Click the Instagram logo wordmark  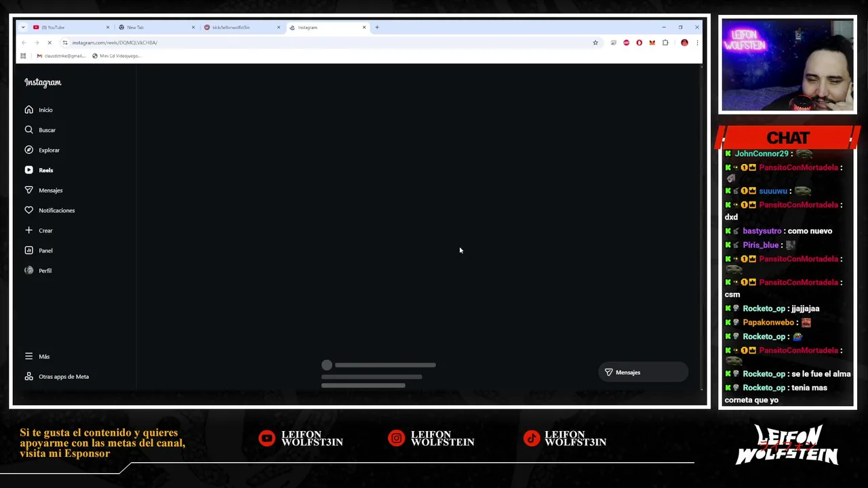(x=43, y=83)
